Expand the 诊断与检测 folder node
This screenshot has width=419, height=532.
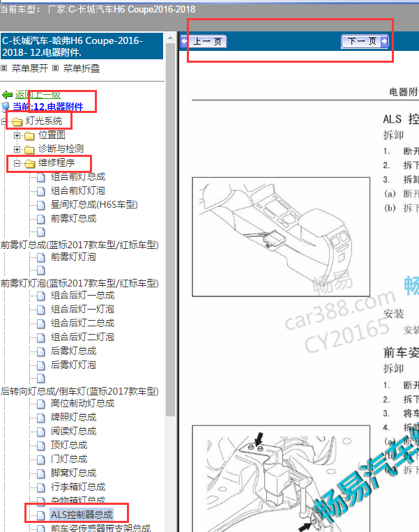click(17, 150)
